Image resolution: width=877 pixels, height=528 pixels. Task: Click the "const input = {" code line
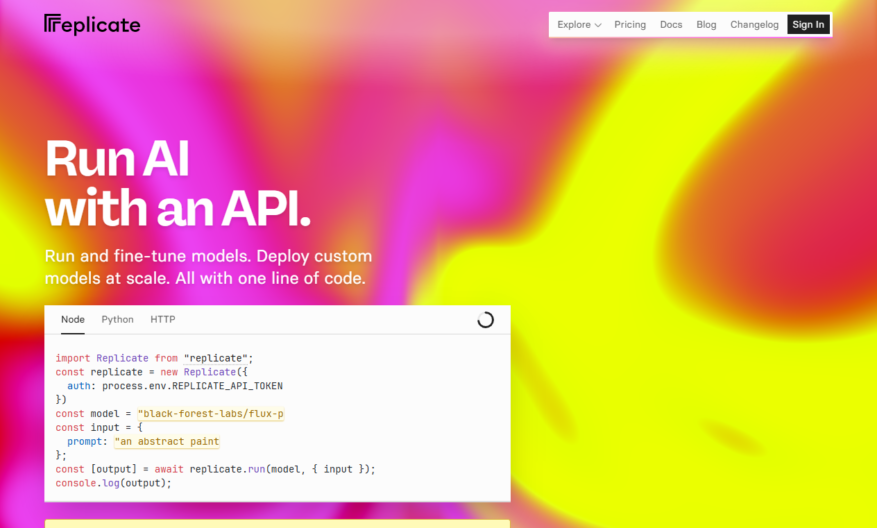coord(99,427)
